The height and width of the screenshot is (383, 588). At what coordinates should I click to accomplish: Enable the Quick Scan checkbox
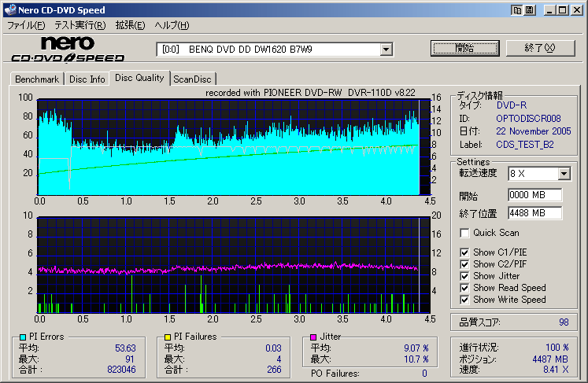[x=464, y=233]
